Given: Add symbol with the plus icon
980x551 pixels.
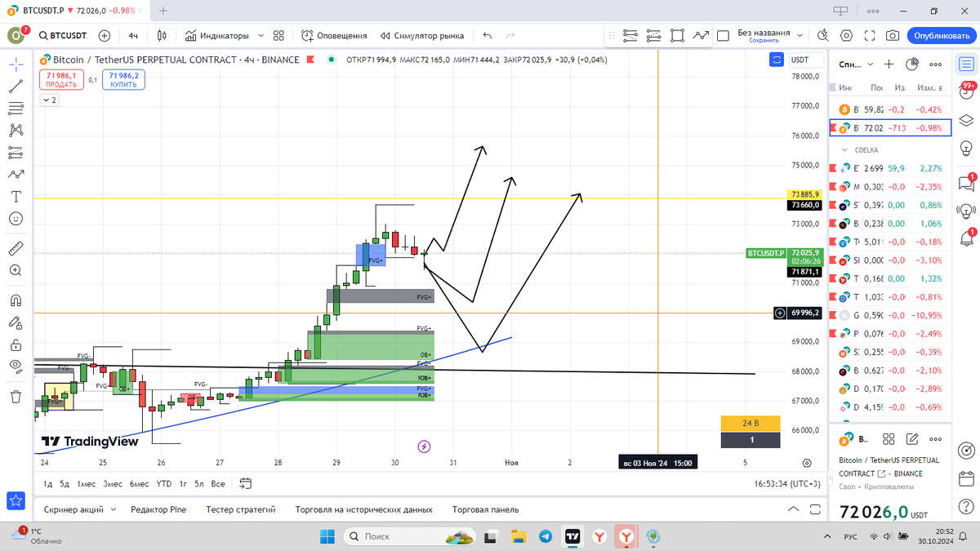Looking at the screenshot, I should tap(105, 36).
